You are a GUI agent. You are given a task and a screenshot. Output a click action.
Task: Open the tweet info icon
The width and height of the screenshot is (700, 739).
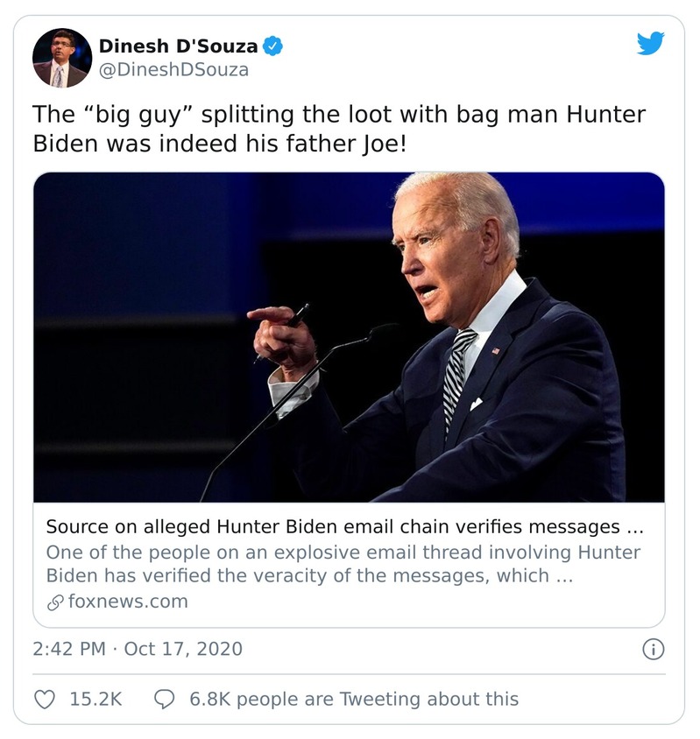click(654, 649)
